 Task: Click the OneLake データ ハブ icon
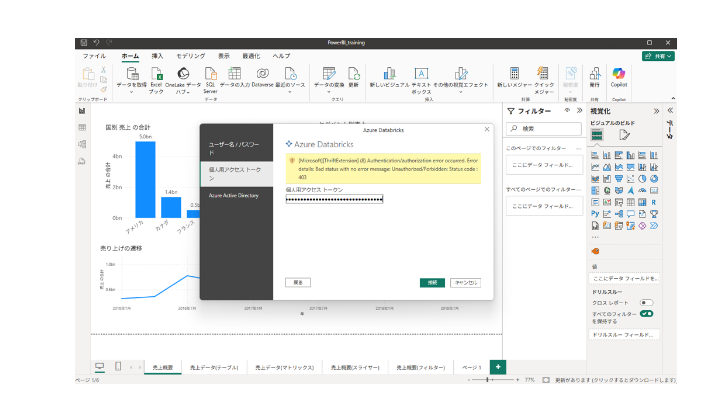tap(183, 74)
